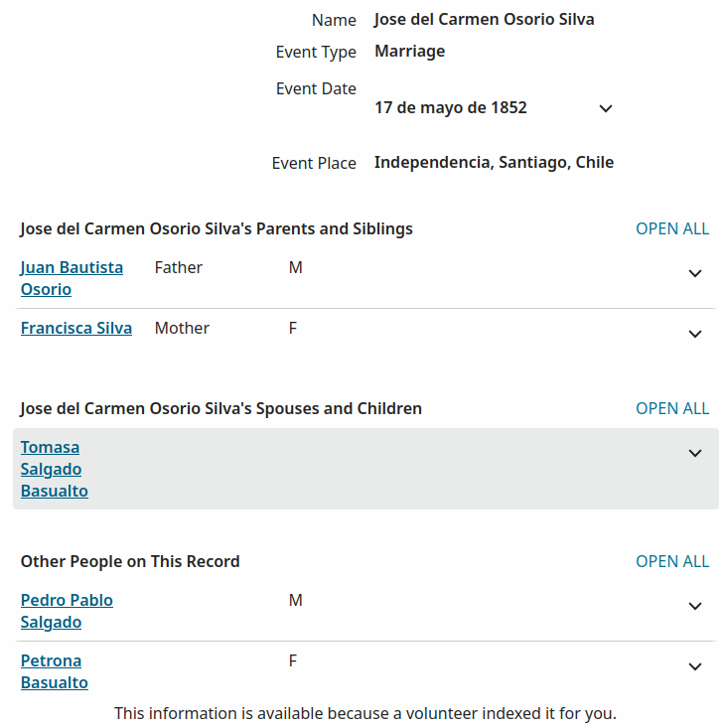
Task: Expand Juan Bautista Osorio's row chevron
Action: point(694,273)
